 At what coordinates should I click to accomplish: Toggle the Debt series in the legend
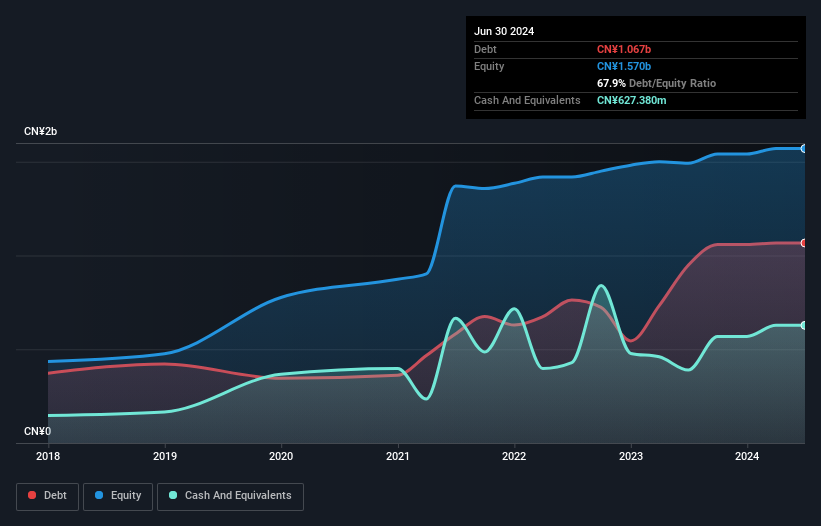point(46,495)
